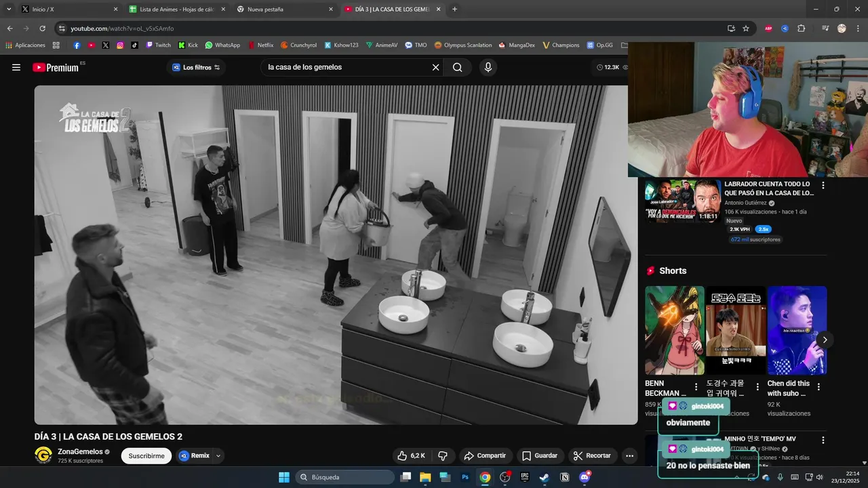Open Steam from the taskbar
868x488 pixels.
(545, 477)
